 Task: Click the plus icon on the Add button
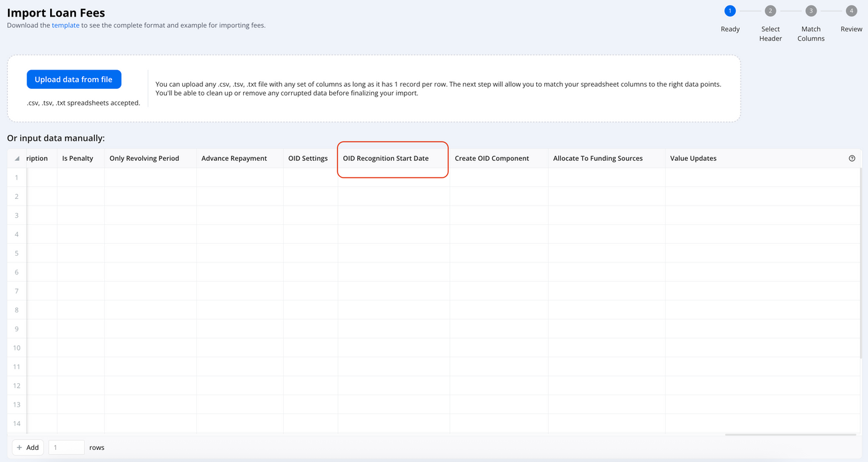point(20,447)
